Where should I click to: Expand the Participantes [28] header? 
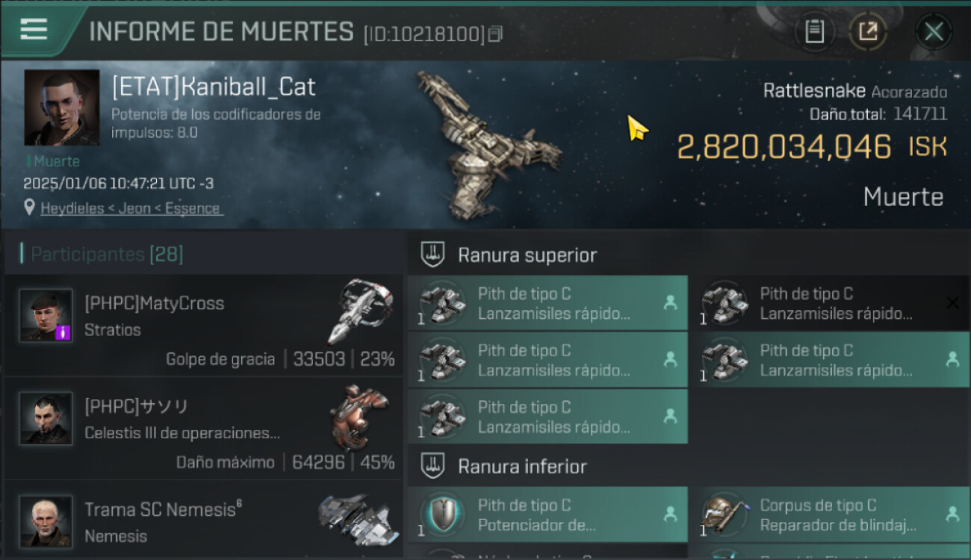102,255
